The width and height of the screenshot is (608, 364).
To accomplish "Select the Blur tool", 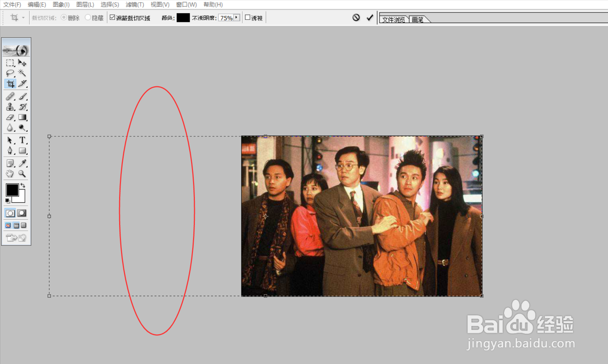I will pyautogui.click(x=10, y=128).
